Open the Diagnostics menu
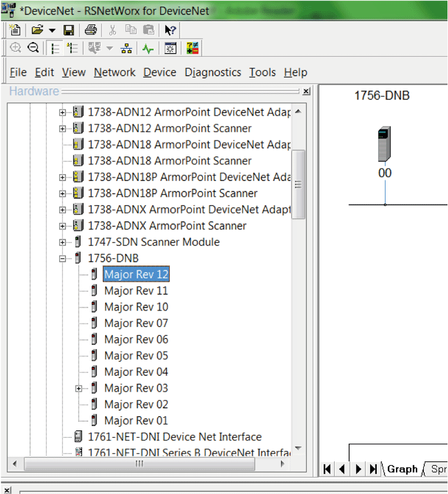 (213, 72)
